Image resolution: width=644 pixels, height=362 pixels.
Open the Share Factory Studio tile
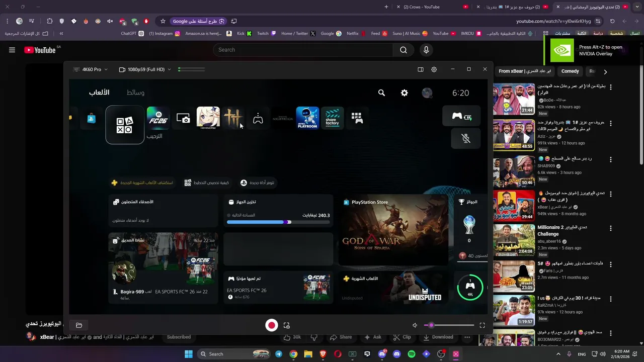pos(332,118)
